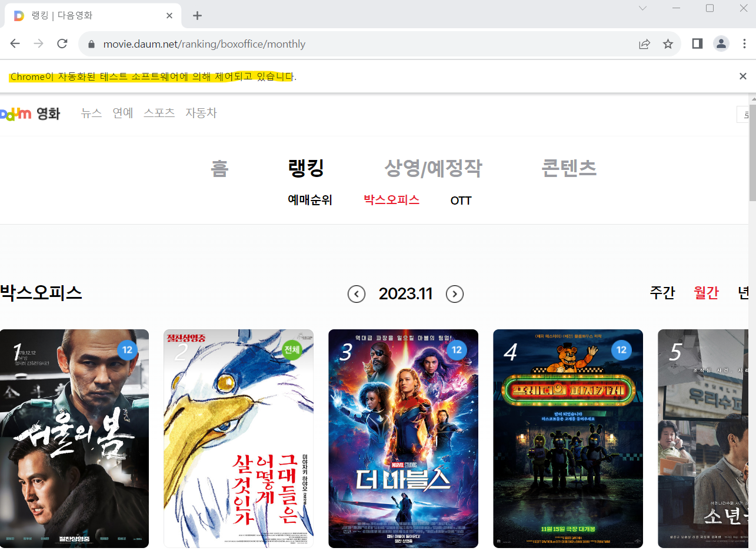Select the 랭킹 main tab

click(x=306, y=169)
